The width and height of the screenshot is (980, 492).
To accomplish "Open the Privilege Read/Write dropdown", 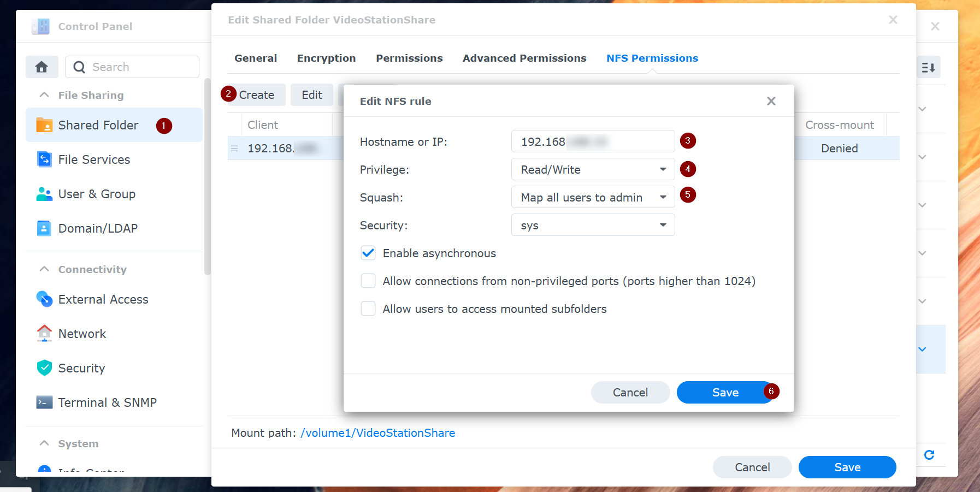I will pos(593,169).
